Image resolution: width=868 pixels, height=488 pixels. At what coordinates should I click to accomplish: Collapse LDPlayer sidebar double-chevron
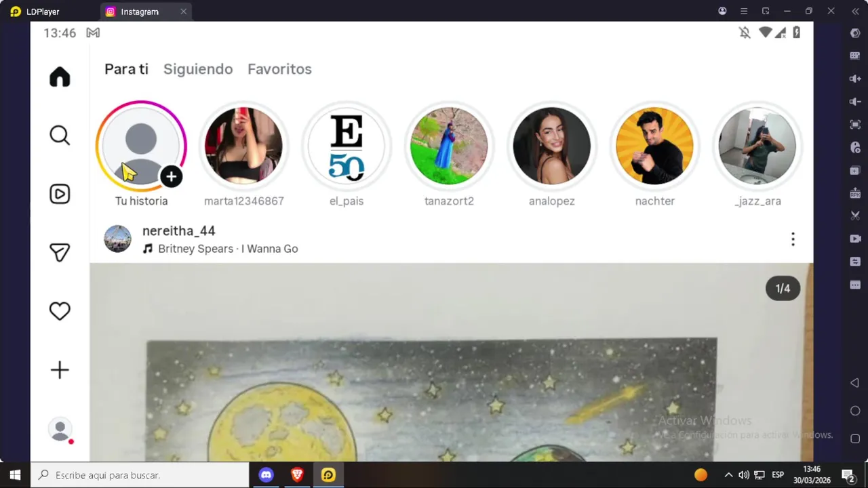coord(855,12)
